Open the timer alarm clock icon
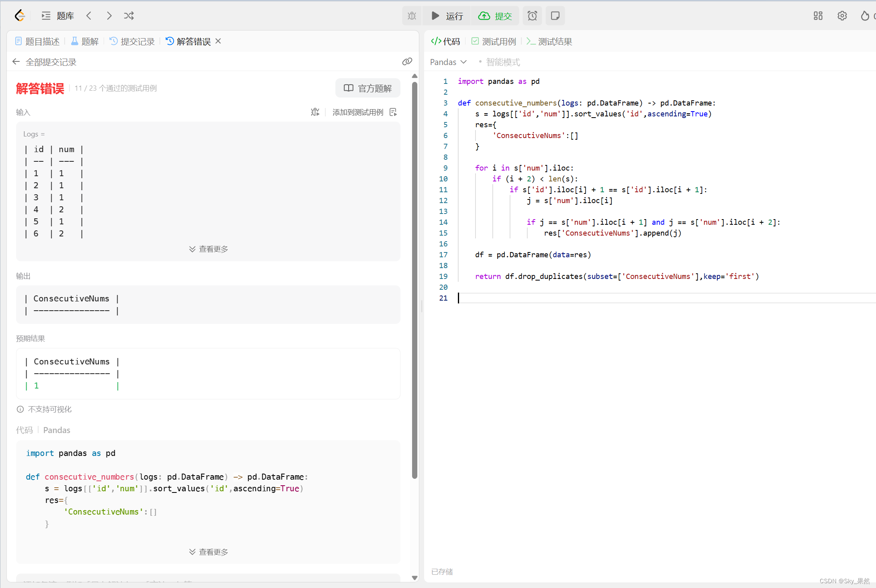Viewport: 876px width, 588px height. (532, 16)
